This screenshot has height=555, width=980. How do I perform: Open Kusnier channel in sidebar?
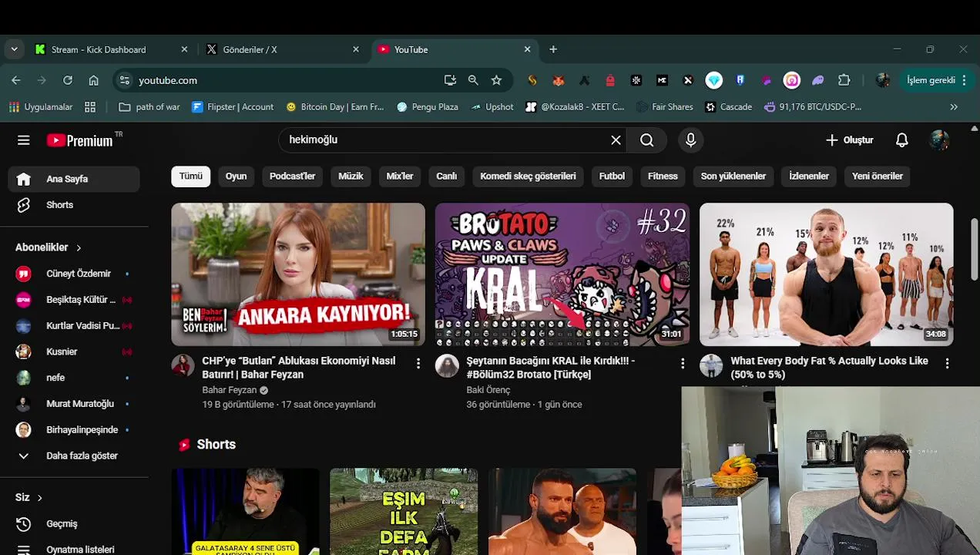pyautogui.click(x=74, y=351)
